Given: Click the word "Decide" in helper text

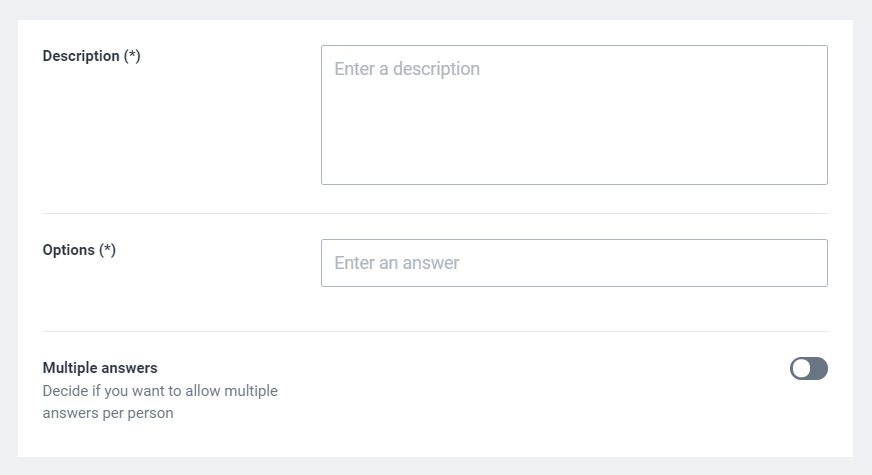Looking at the screenshot, I should pyautogui.click(x=65, y=391).
